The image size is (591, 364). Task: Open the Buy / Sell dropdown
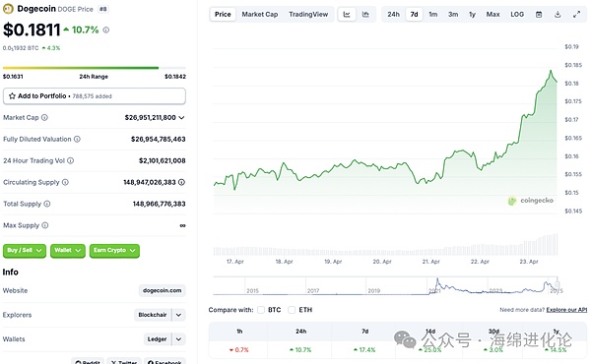(x=25, y=251)
